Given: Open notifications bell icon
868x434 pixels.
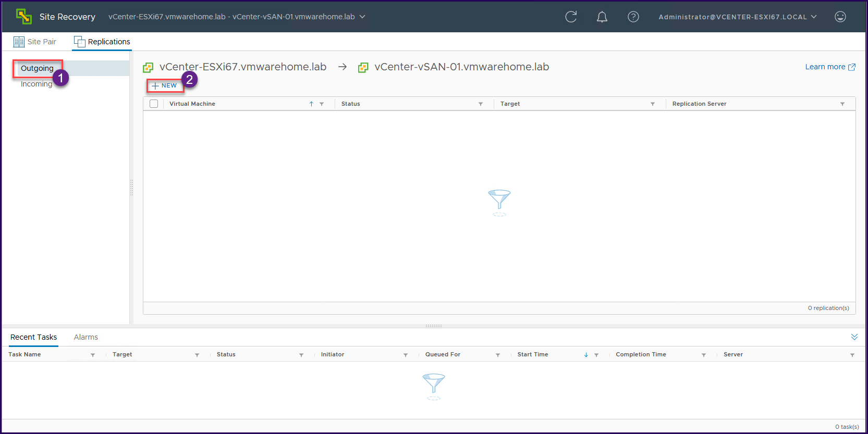Looking at the screenshot, I should tap(602, 17).
